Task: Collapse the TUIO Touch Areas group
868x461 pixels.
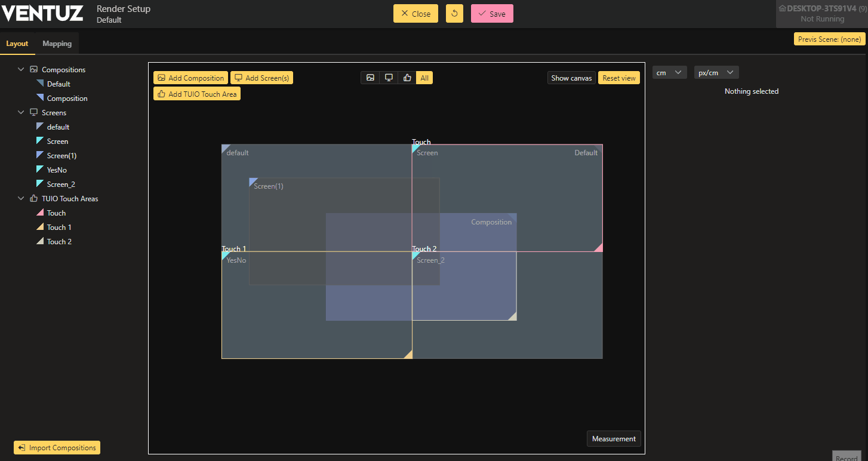Action: point(21,199)
